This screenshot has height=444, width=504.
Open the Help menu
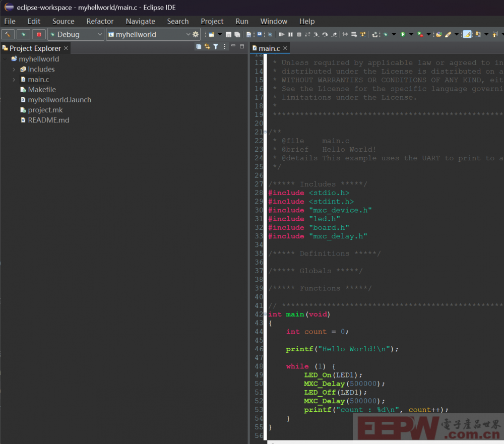pyautogui.click(x=307, y=21)
